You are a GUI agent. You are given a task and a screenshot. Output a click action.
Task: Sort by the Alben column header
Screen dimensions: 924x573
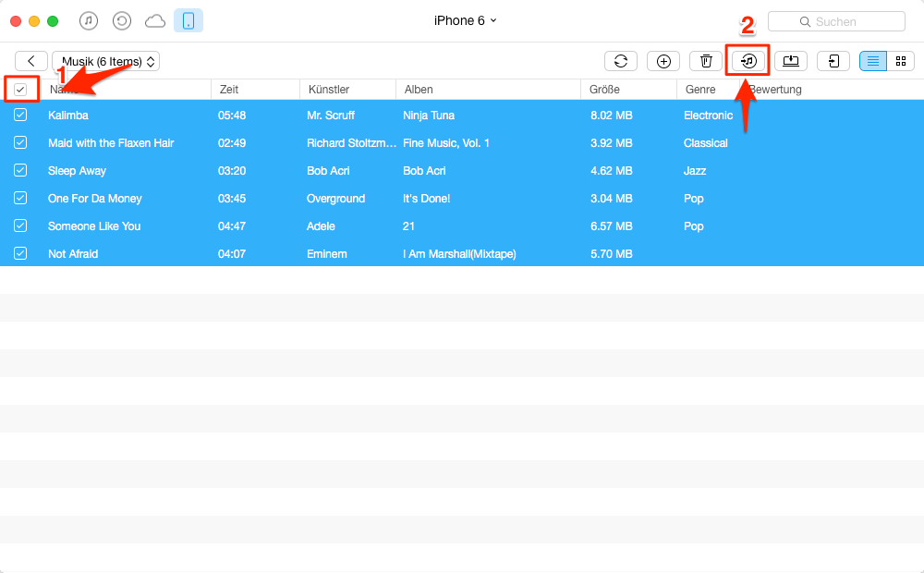pyautogui.click(x=488, y=90)
